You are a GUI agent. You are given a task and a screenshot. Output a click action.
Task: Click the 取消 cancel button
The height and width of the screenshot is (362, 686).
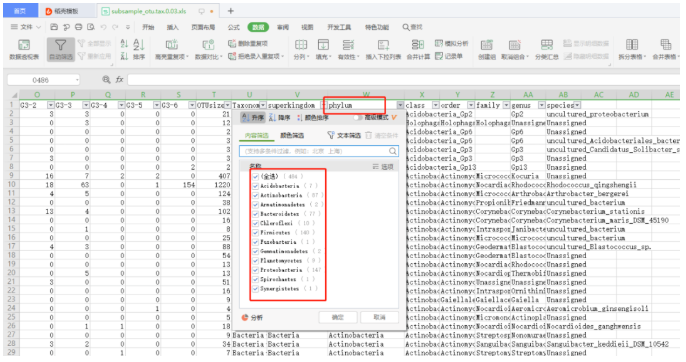coord(379,317)
